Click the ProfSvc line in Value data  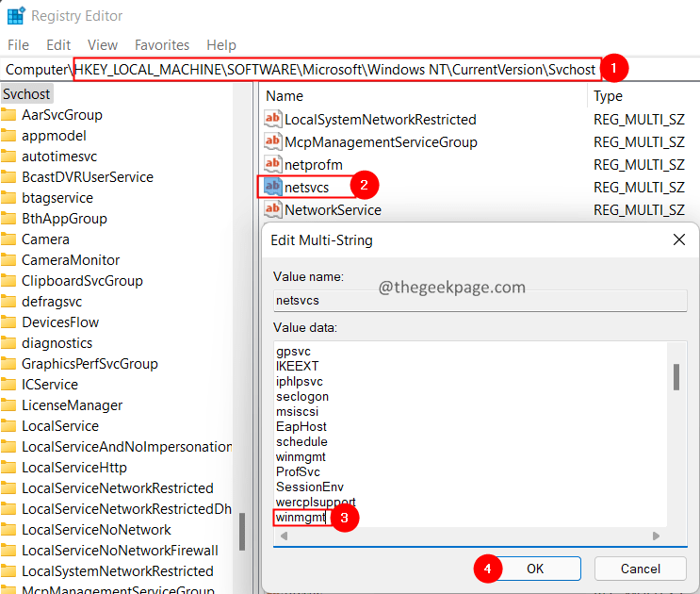(x=298, y=472)
